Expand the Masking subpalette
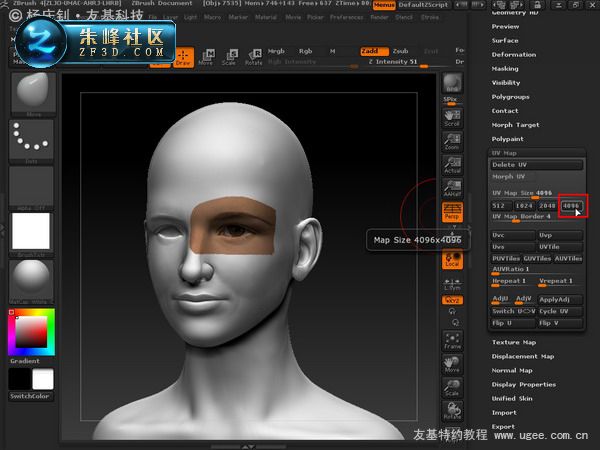The height and width of the screenshot is (450, 600). 505,69
